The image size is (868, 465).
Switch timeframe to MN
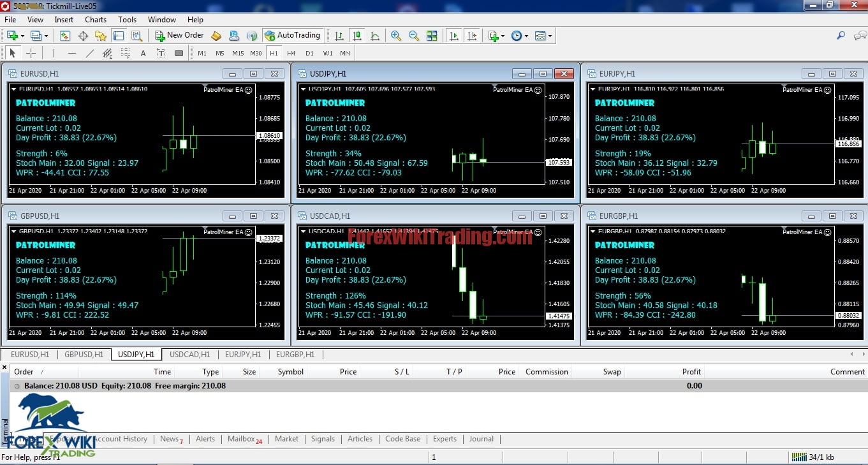(x=345, y=53)
